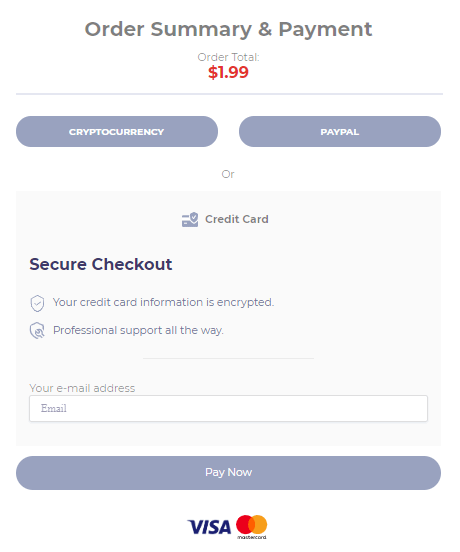Viewport: 460px width, 552px height.
Task: Click the Secure Checkout heading
Action: [101, 264]
